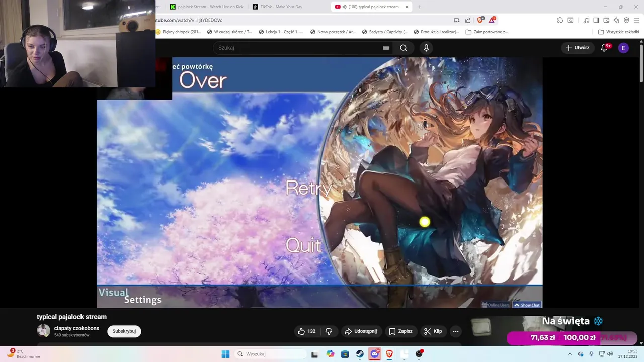Click the Wyszukaj taskbar search box
The image size is (644, 362).
[271, 354]
